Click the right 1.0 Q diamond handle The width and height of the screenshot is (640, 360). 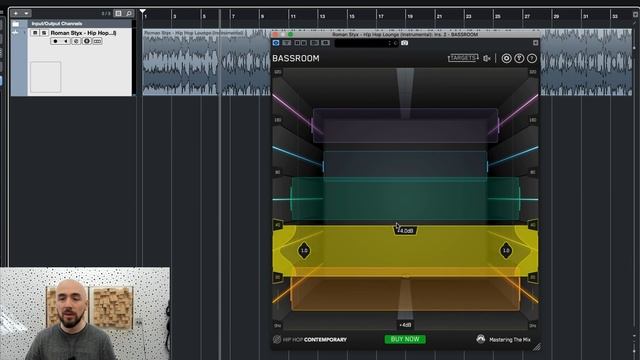506,251
